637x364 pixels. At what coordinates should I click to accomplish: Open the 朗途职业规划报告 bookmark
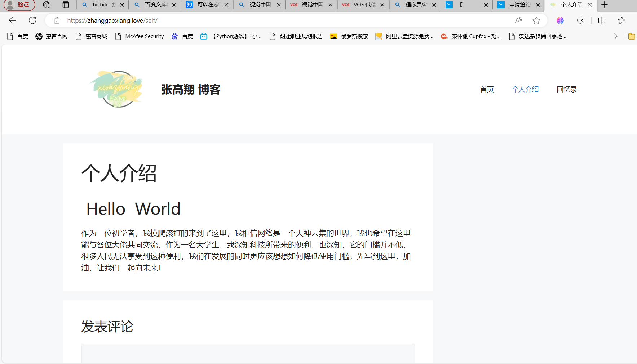click(296, 36)
